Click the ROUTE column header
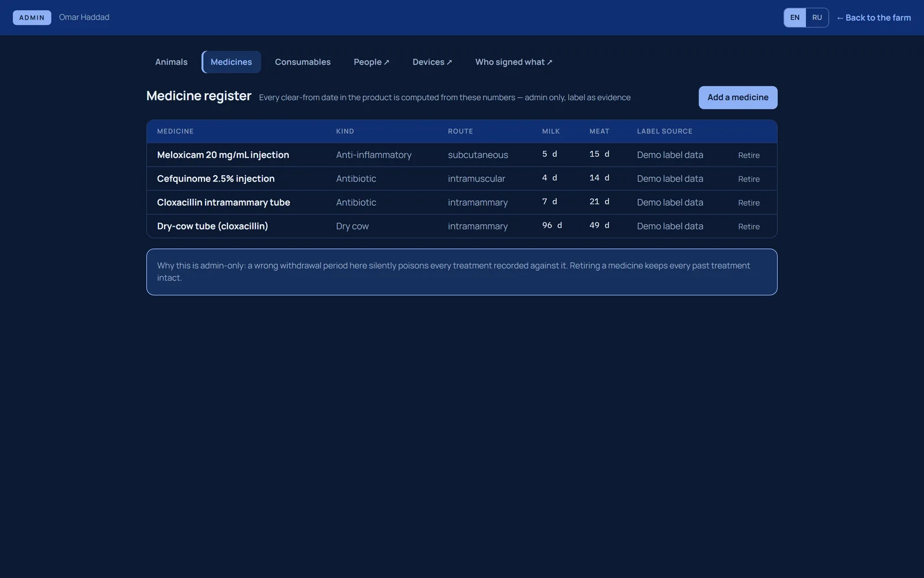The height and width of the screenshot is (578, 924). (460, 131)
